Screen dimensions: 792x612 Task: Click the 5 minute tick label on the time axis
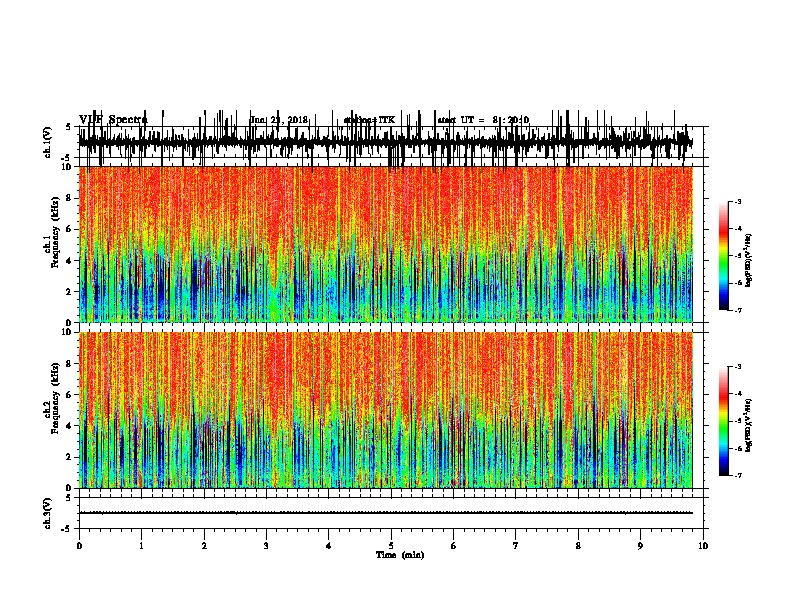391,546
